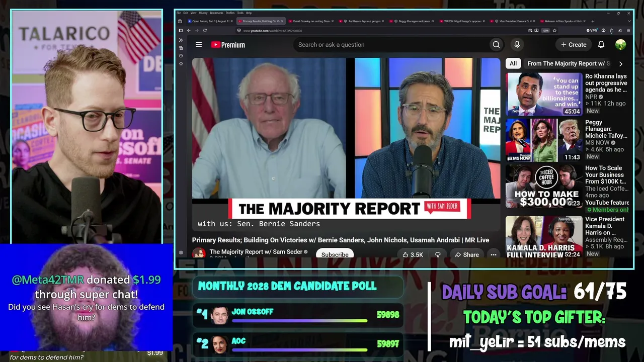Open browser application menu (three lines)
This screenshot has height=362, width=644.
pos(629,31)
